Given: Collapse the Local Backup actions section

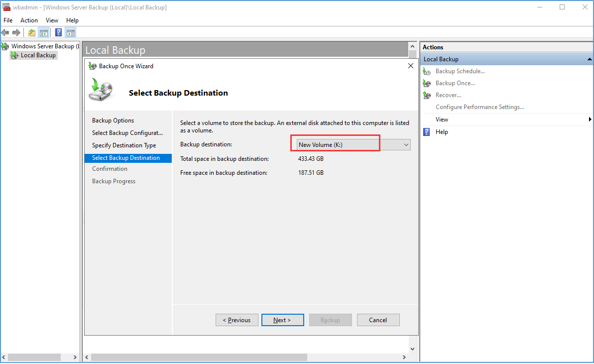Looking at the screenshot, I should click(x=590, y=59).
